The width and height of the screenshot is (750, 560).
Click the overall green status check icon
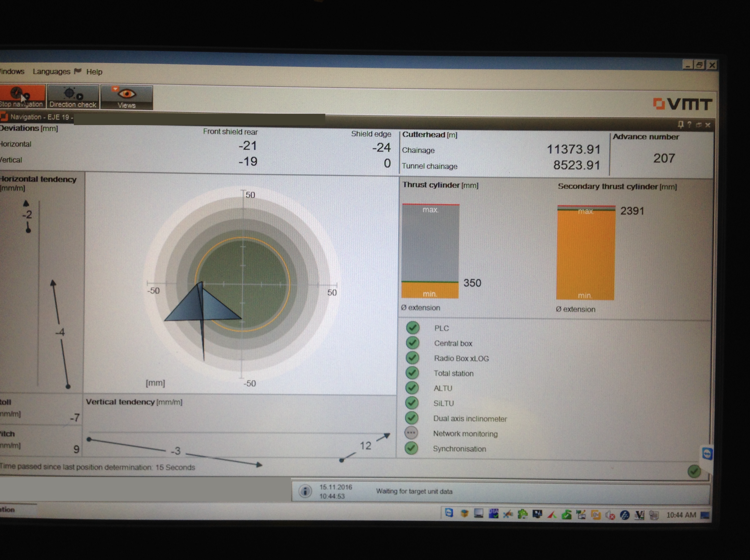pyautogui.click(x=694, y=471)
